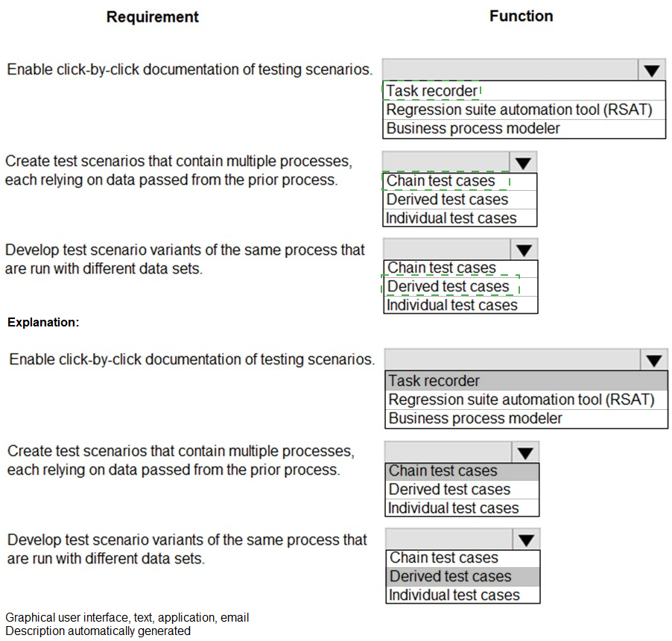The height and width of the screenshot is (641, 672).
Task: Pick gray-highlighted Derived test cases in Explanation
Action: (451, 576)
